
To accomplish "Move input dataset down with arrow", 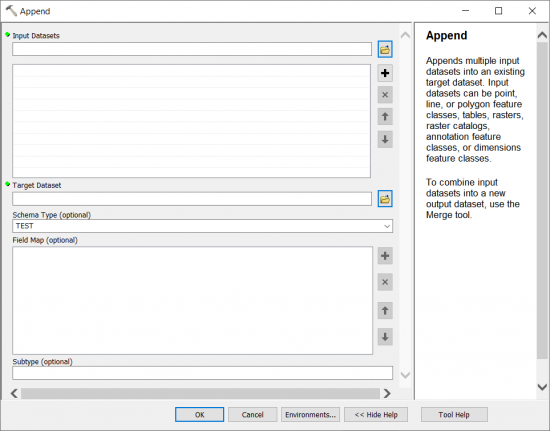I will 385,140.
